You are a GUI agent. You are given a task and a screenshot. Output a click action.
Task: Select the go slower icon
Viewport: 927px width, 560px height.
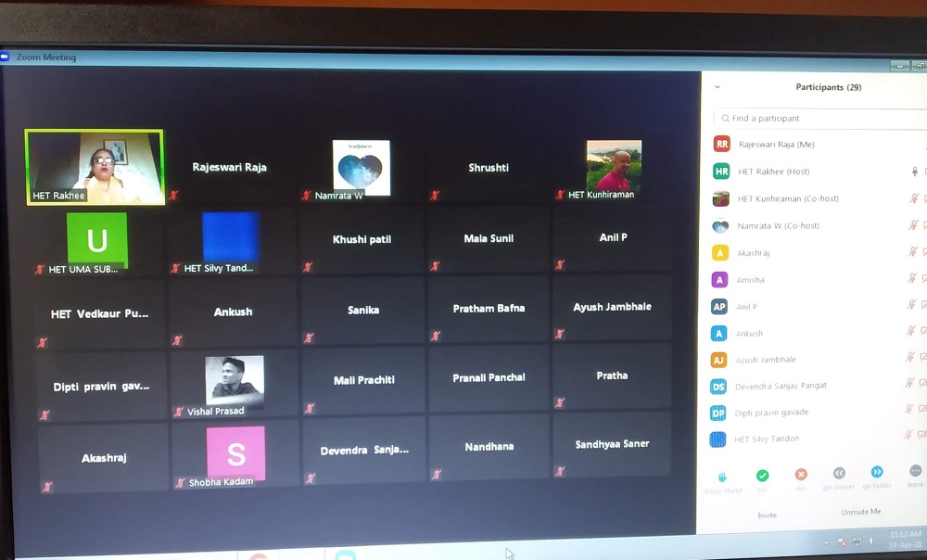pyautogui.click(x=839, y=474)
